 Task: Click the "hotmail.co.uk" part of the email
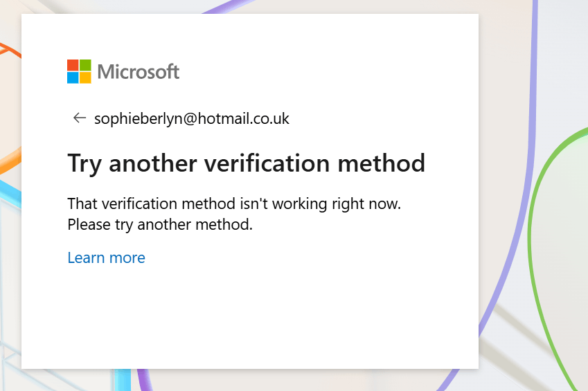point(243,119)
